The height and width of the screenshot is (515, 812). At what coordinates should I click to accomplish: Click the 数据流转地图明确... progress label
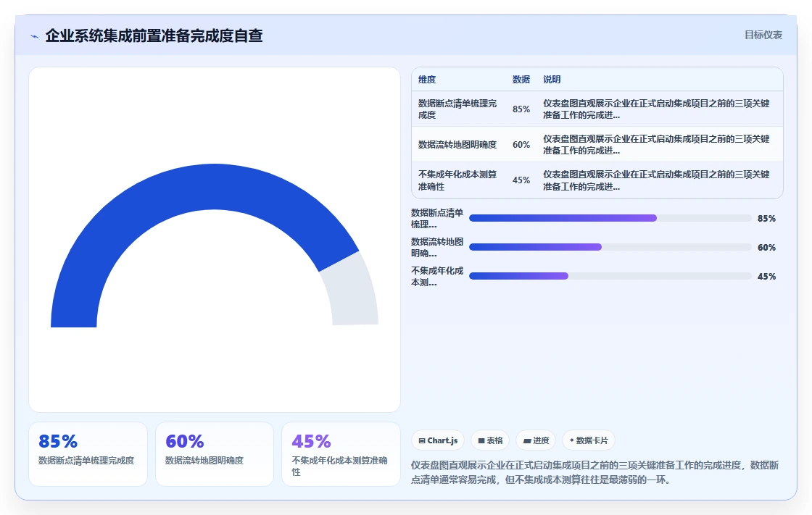(437, 248)
